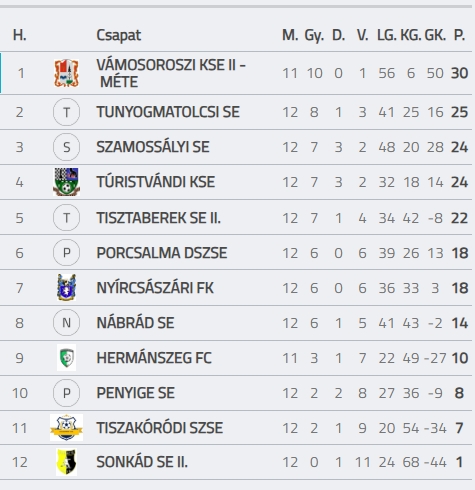
Task: Click the Nyírcsászári FK blue crest
Action: point(66,288)
